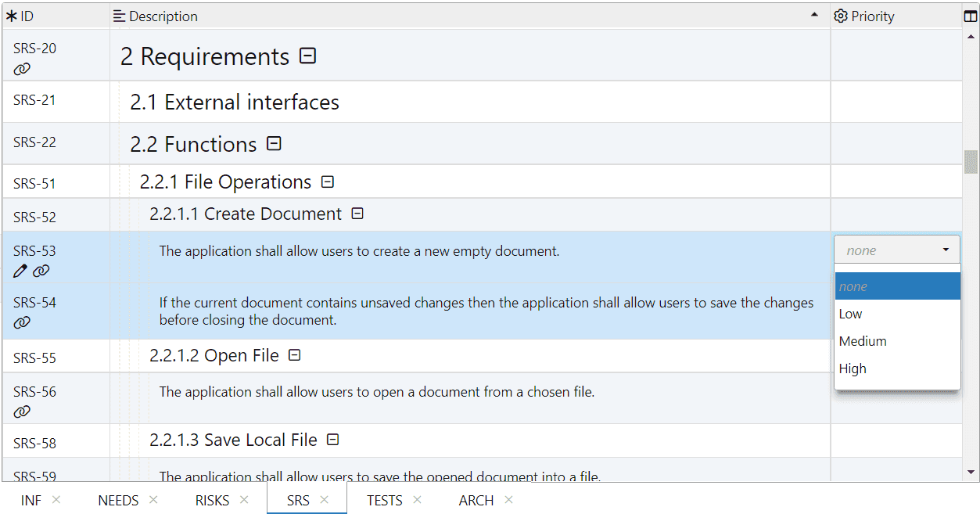Viewport: 980px width, 514px height.
Task: Collapse the 2.2.1 File Operations section
Action: pos(328,182)
